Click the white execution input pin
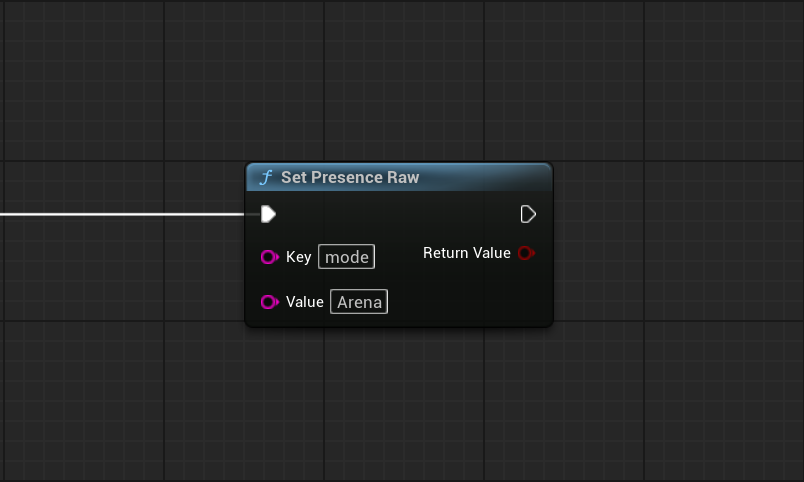 click(268, 214)
